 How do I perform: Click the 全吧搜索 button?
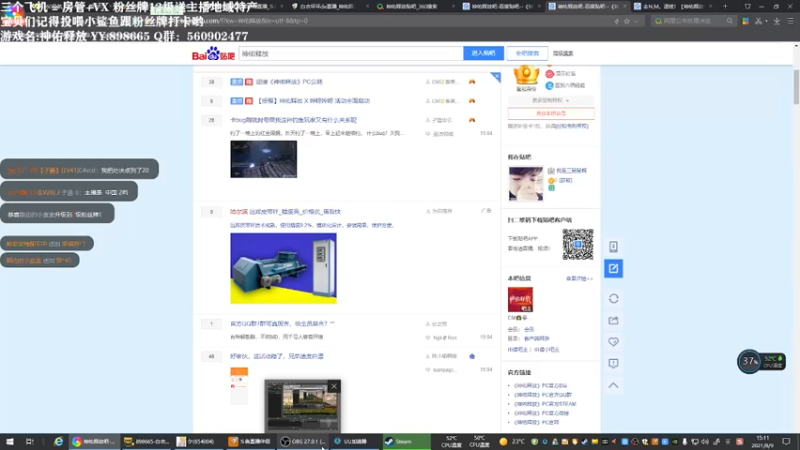pyautogui.click(x=527, y=53)
